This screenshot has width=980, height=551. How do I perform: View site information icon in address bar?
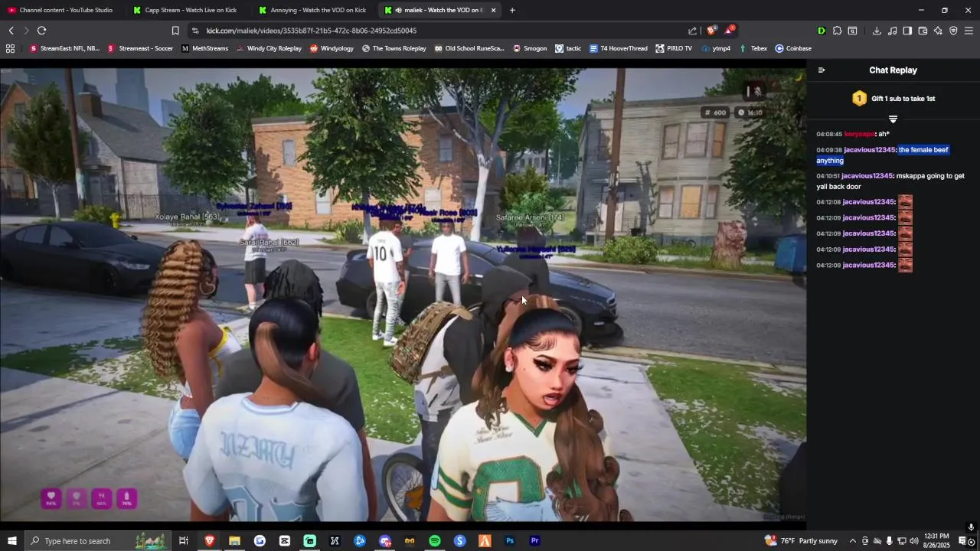[x=195, y=31]
